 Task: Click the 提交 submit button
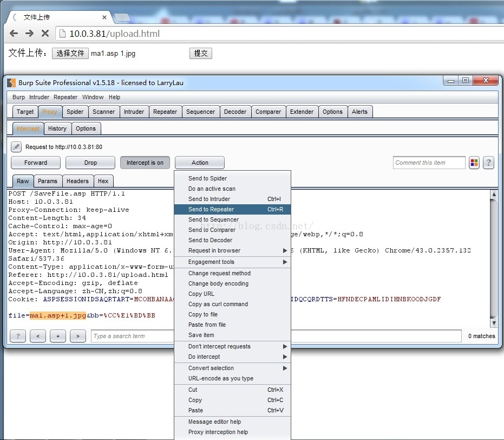(x=200, y=53)
